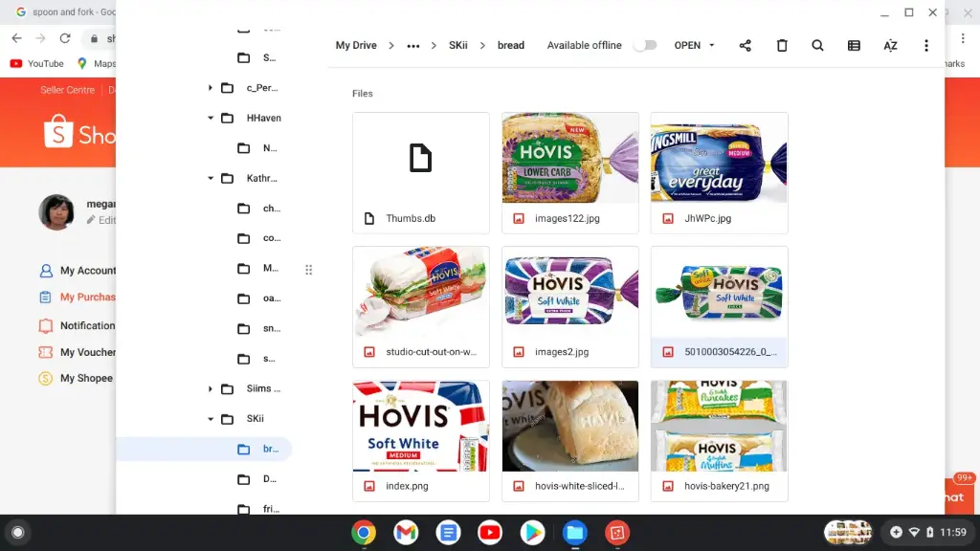The height and width of the screenshot is (551, 980).
Task: Open the co... subfolder
Action: point(259,238)
